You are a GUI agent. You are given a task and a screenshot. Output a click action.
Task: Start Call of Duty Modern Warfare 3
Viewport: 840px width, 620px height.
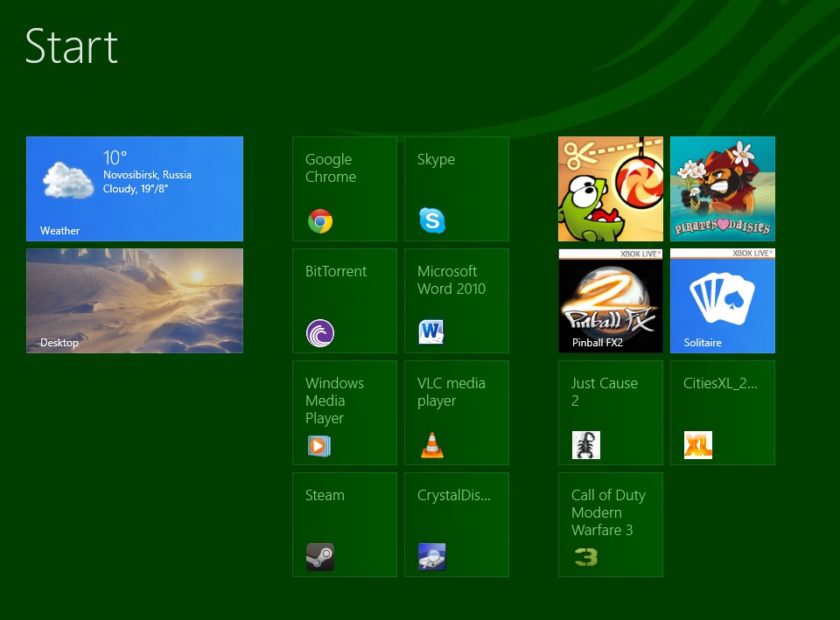click(610, 525)
